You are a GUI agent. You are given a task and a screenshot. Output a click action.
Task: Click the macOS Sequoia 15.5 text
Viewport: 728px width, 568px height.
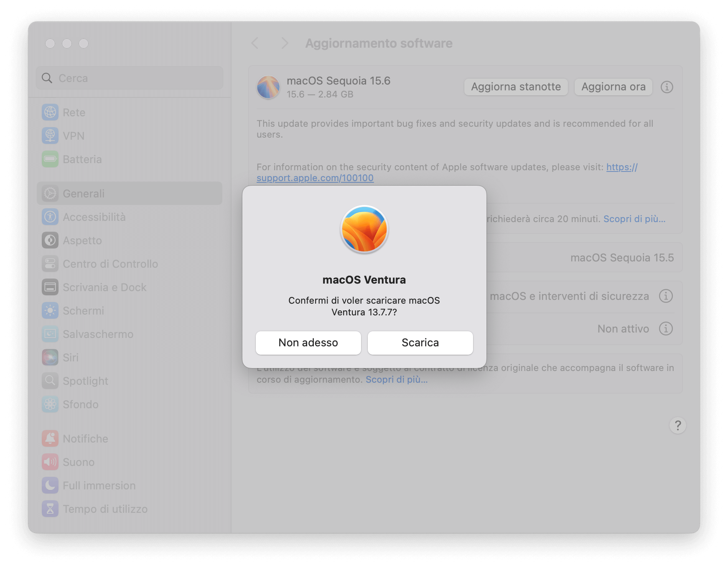click(622, 258)
